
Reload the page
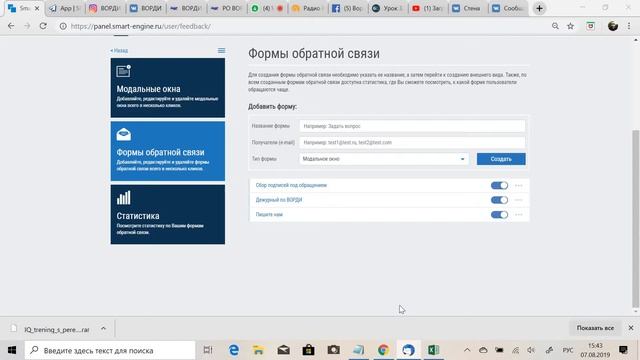[x=43, y=26]
